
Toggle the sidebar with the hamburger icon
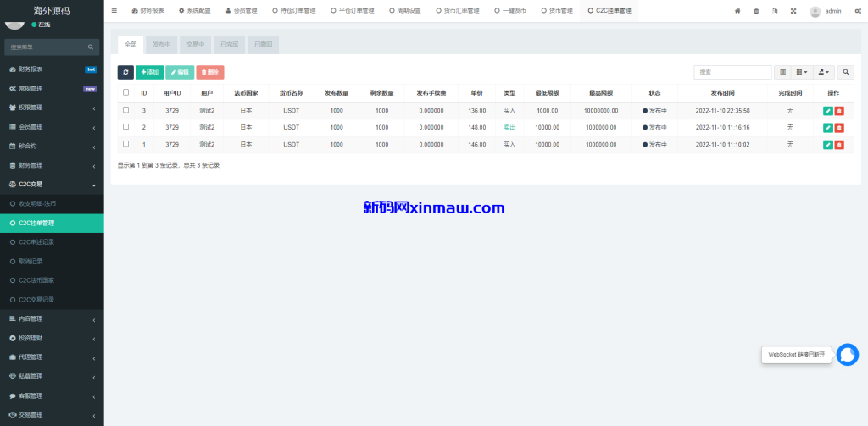click(114, 10)
